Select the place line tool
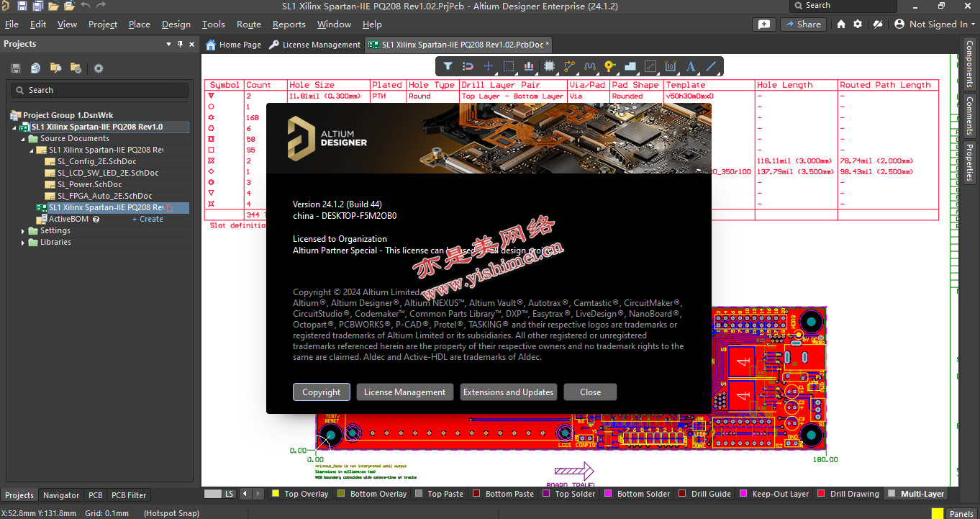This screenshot has width=980, height=519. click(711, 66)
